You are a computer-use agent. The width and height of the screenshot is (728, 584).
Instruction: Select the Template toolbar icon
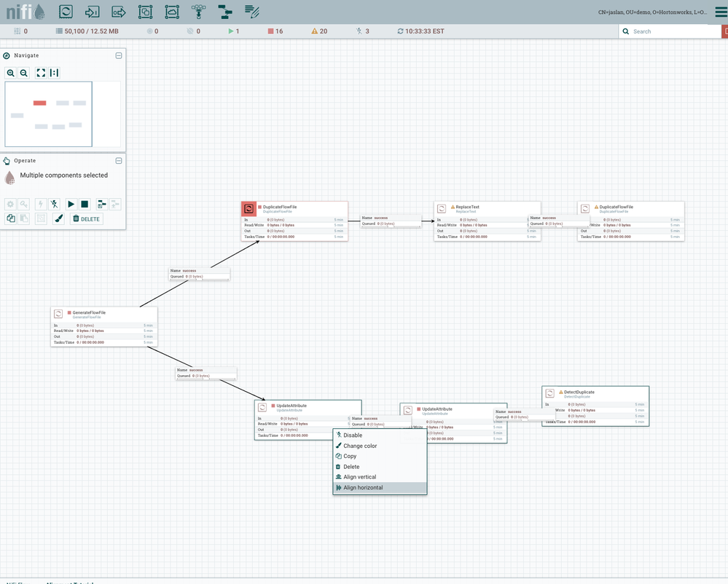(x=225, y=12)
